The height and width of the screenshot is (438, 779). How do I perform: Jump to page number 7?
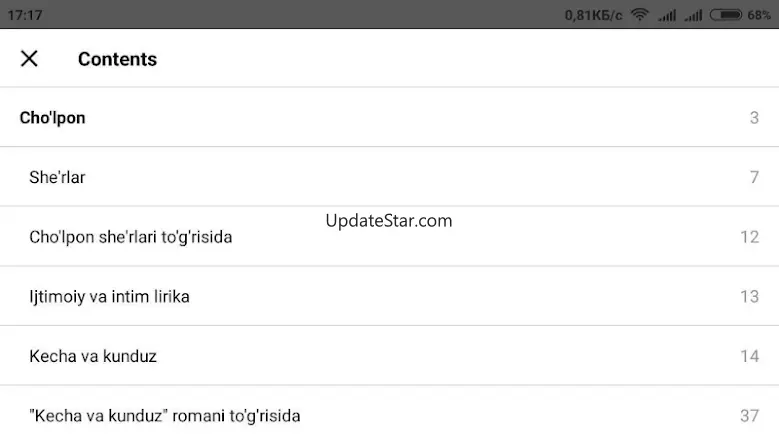(754, 177)
